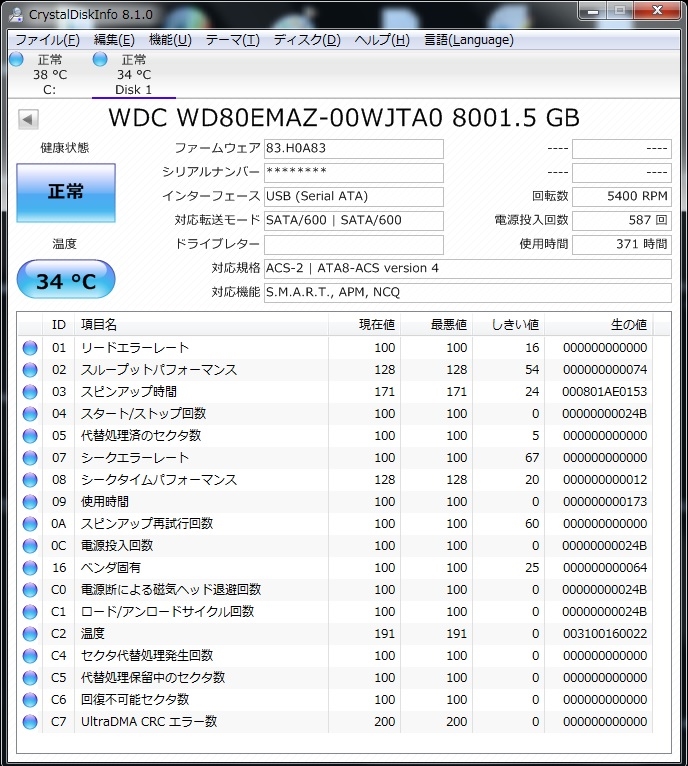Open the ヘルプ(H) menu
This screenshot has height=766, width=688.
[x=382, y=40]
